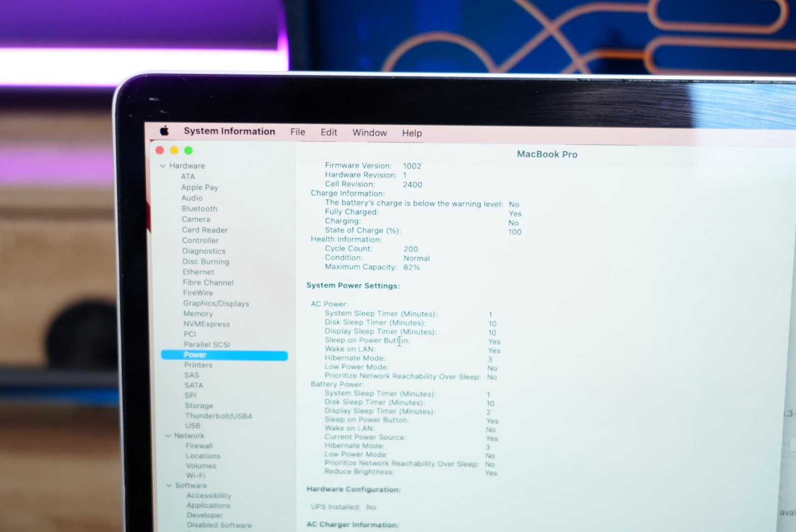796x532 pixels.
Task: Open the File menu
Action: coord(298,132)
